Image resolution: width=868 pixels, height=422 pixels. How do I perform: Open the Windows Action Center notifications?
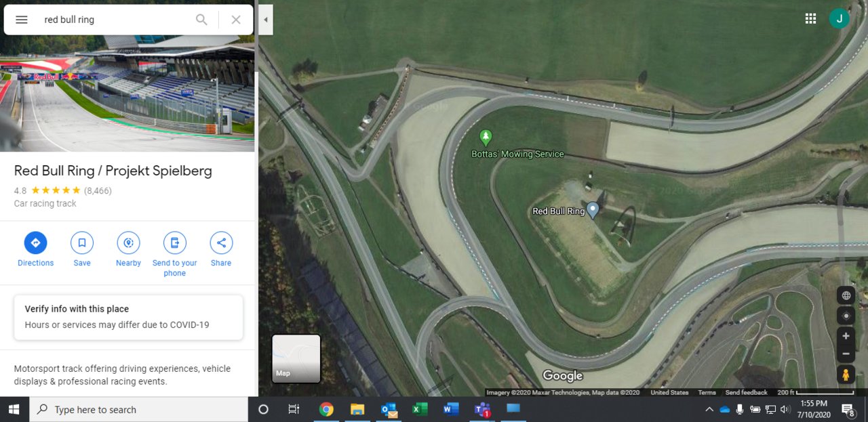pyautogui.click(x=848, y=409)
